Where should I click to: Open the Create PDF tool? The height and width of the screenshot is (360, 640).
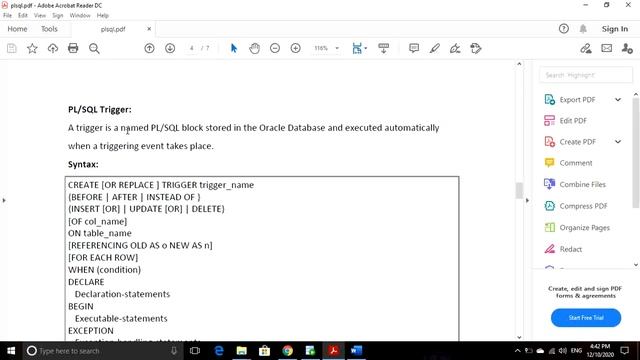click(570, 142)
